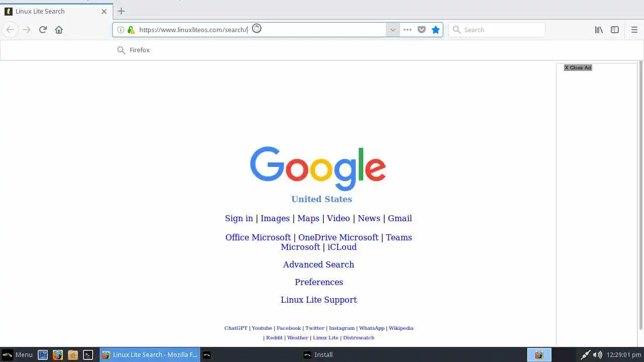Open the connection security padlock details
644x362 pixels.
click(131, 30)
